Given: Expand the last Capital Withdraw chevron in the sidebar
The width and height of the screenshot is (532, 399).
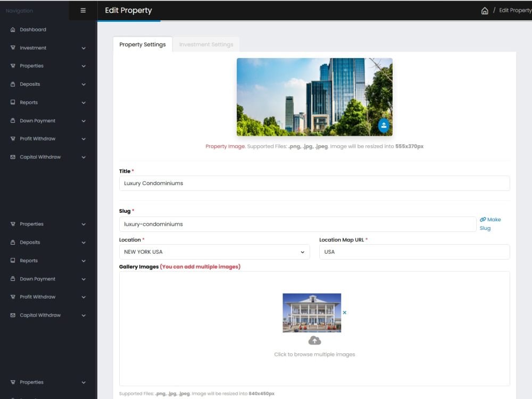Looking at the screenshot, I should pos(84,315).
